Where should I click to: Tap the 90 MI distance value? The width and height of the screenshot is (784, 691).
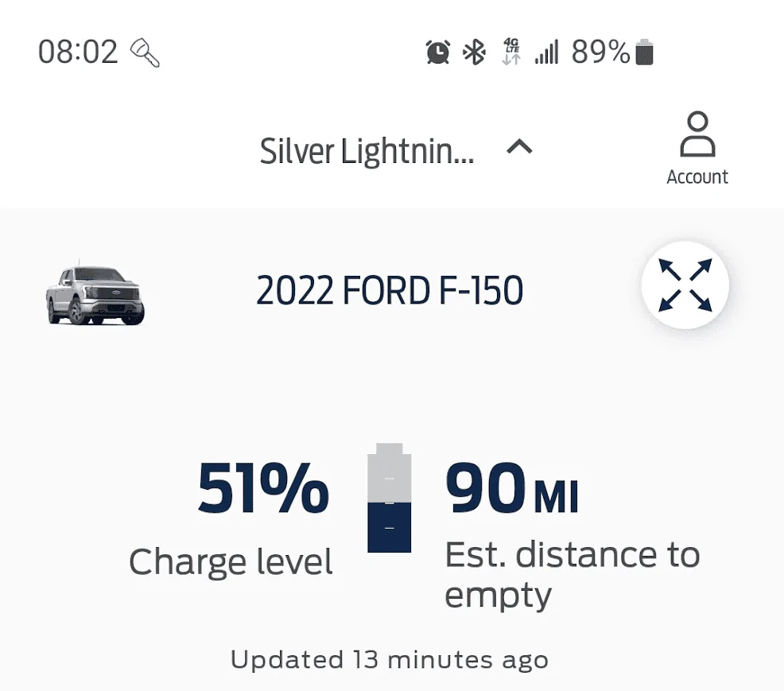[511, 489]
